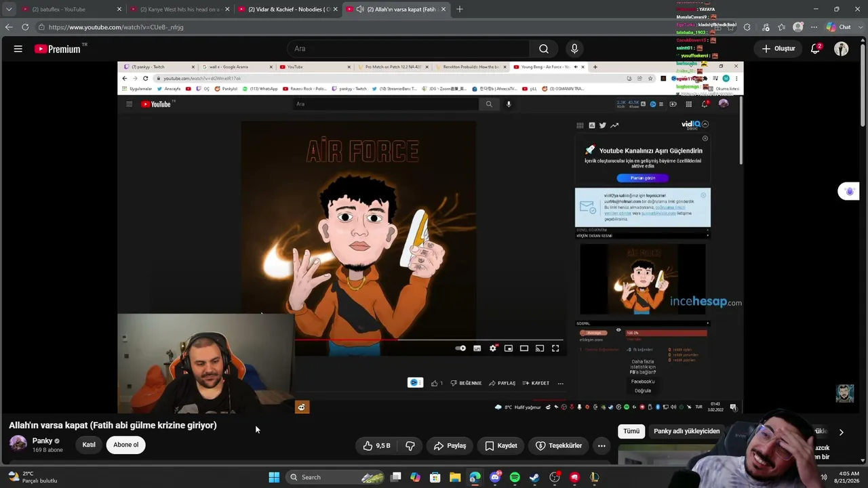Open Discord from the taskbar
The width and height of the screenshot is (868, 488).
[495, 477]
